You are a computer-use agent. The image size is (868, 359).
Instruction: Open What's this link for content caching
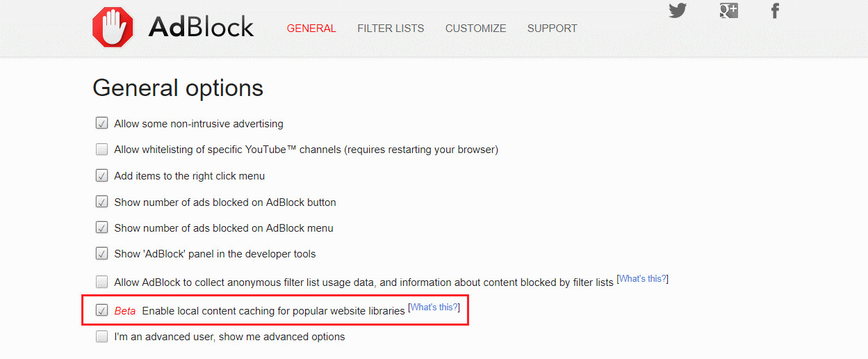click(x=434, y=307)
